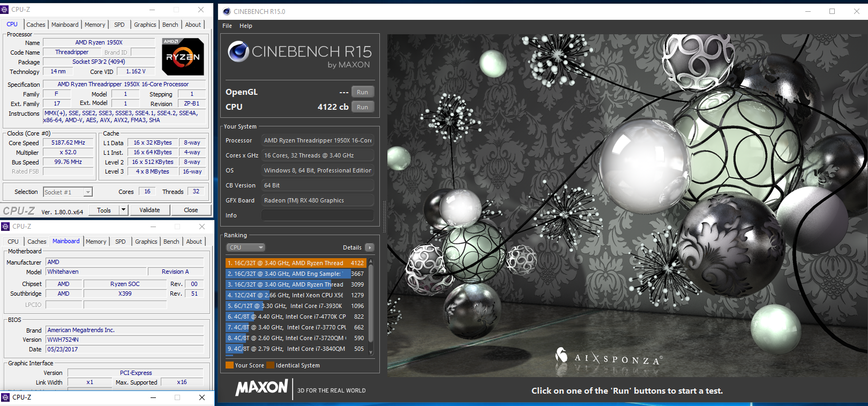Select ranking entry 3 with score 3099
868x406 pixels.
pyautogui.click(x=296, y=284)
